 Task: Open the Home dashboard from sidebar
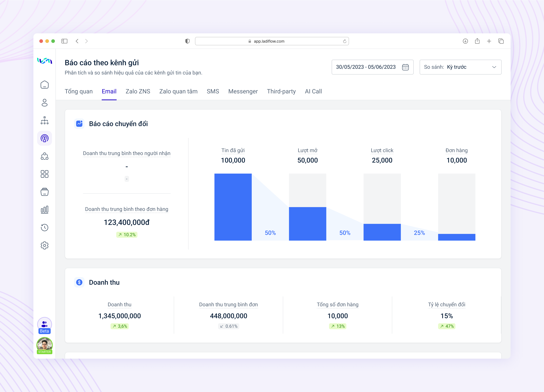[45, 85]
